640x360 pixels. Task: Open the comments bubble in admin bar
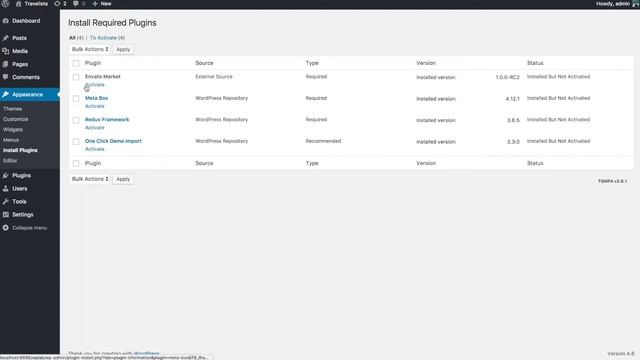[x=76, y=4]
